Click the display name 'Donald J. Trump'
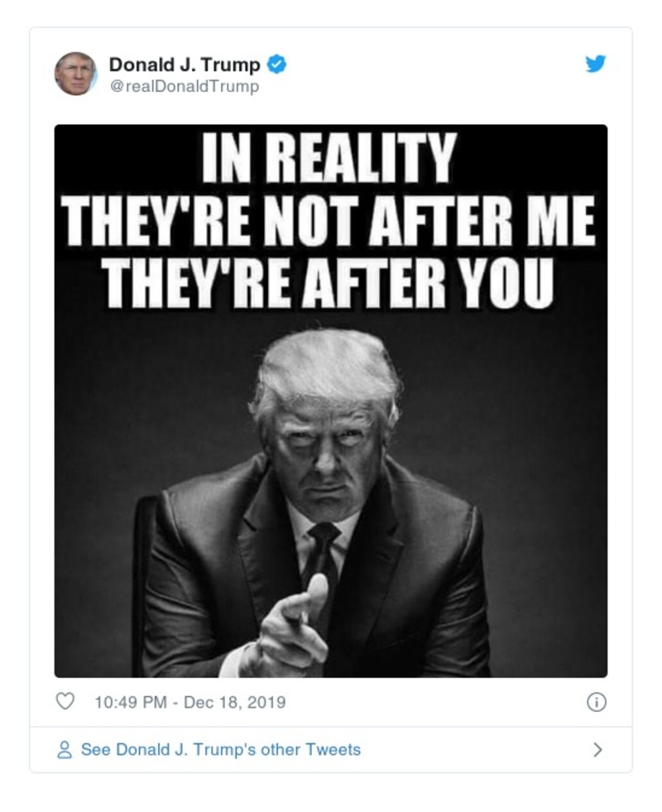 [x=186, y=61]
